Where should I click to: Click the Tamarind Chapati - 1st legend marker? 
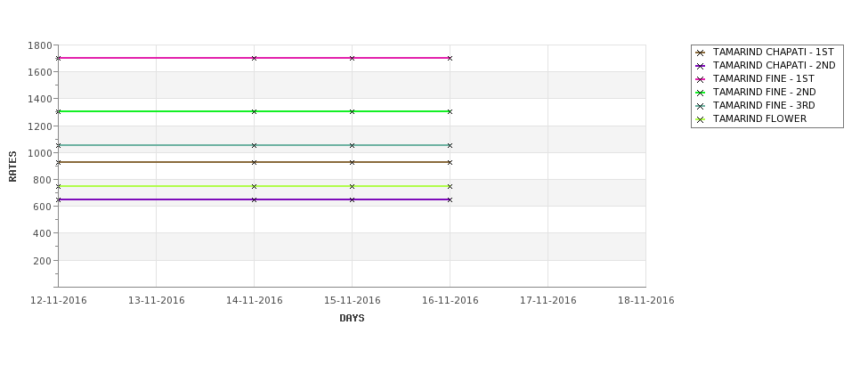(701, 53)
